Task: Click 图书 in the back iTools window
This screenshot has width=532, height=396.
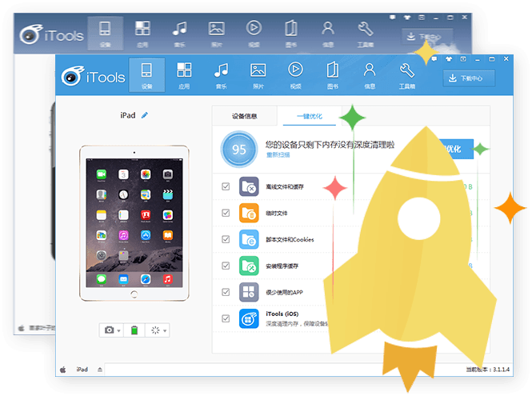Action: (291, 34)
